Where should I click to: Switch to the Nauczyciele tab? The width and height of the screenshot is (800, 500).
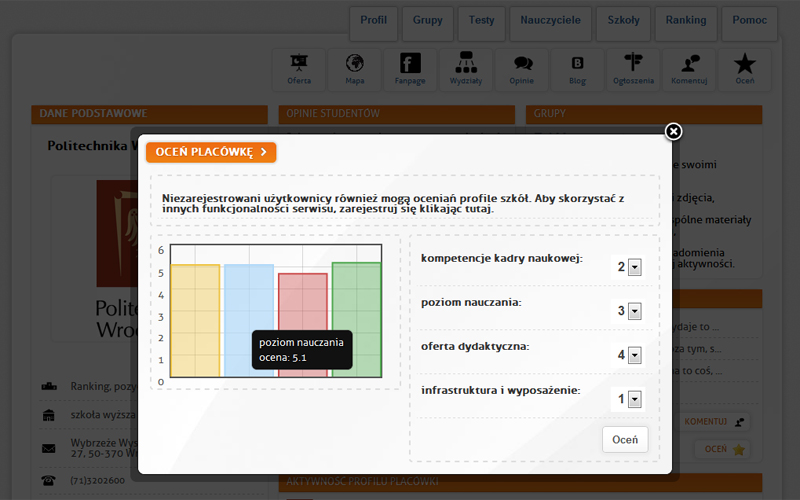click(550, 20)
